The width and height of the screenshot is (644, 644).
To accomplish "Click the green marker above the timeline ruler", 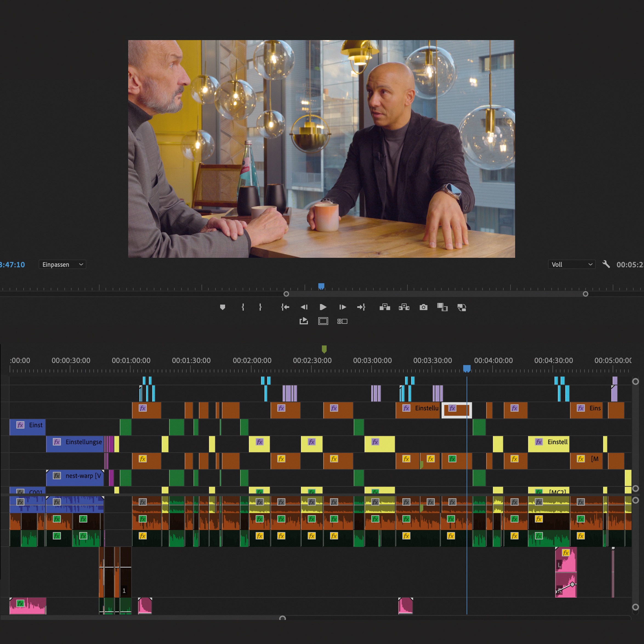I will 324,349.
